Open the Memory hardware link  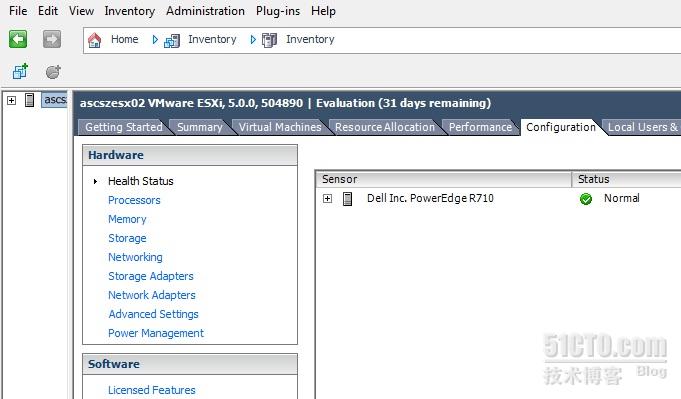click(127, 219)
